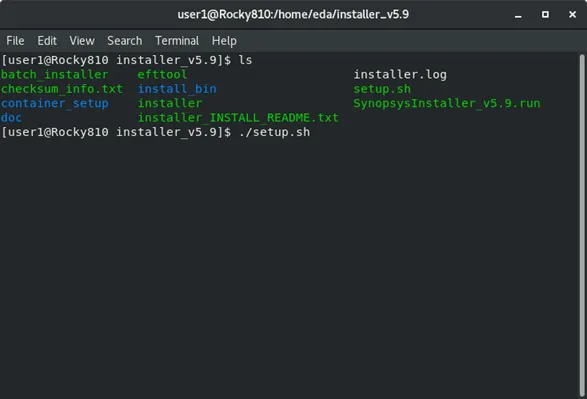Close the terminal window

(572, 14)
